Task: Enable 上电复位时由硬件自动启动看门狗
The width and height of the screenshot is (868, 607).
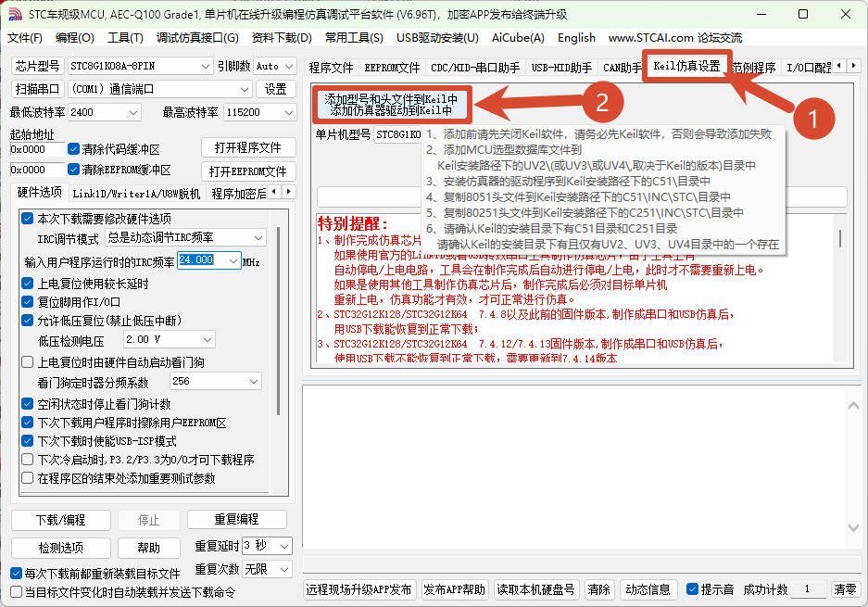Action: [27, 362]
